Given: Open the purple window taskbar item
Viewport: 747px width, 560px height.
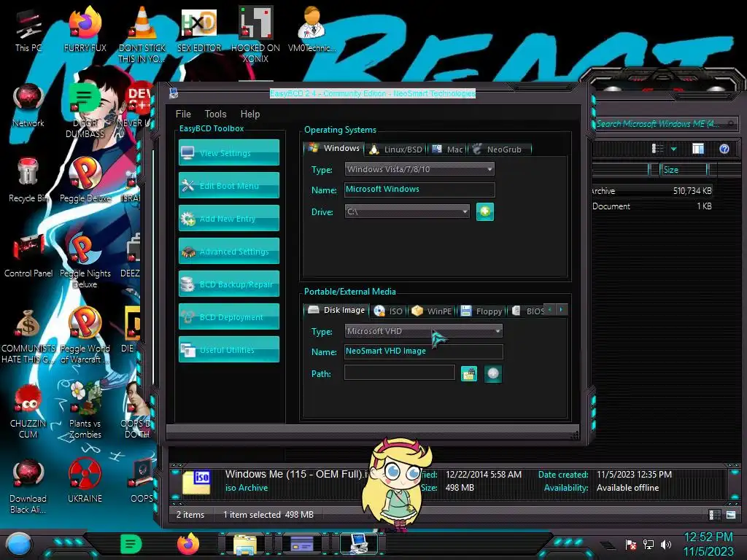Looking at the screenshot, I should [301, 544].
